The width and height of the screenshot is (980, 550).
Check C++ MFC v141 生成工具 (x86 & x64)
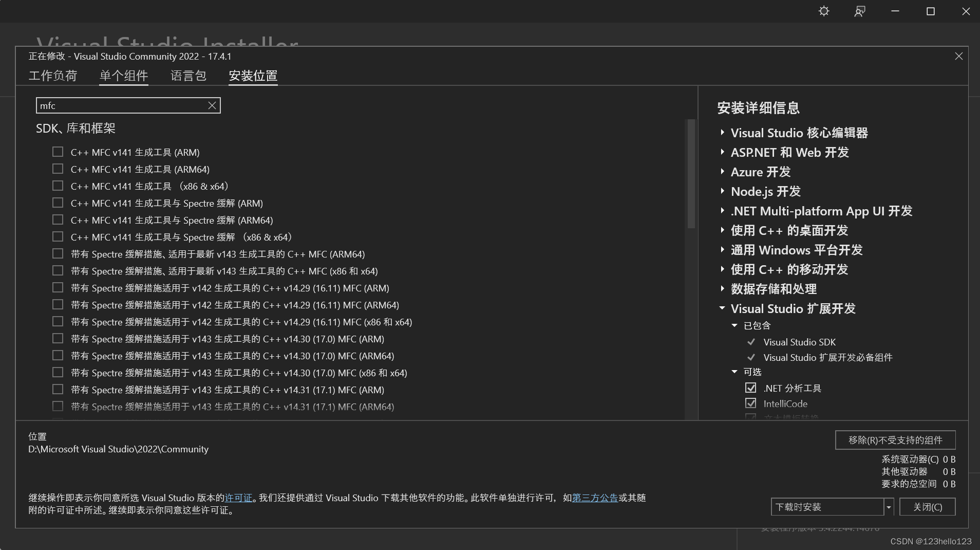click(57, 186)
